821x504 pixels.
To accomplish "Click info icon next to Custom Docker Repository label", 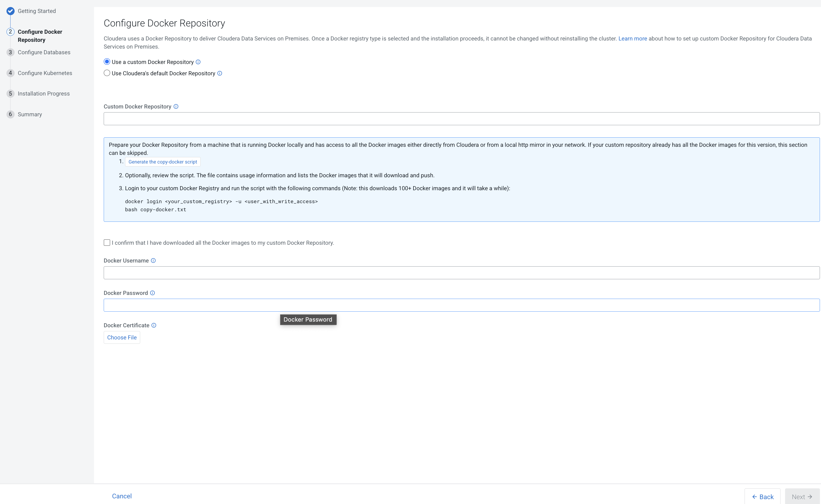I will point(176,107).
